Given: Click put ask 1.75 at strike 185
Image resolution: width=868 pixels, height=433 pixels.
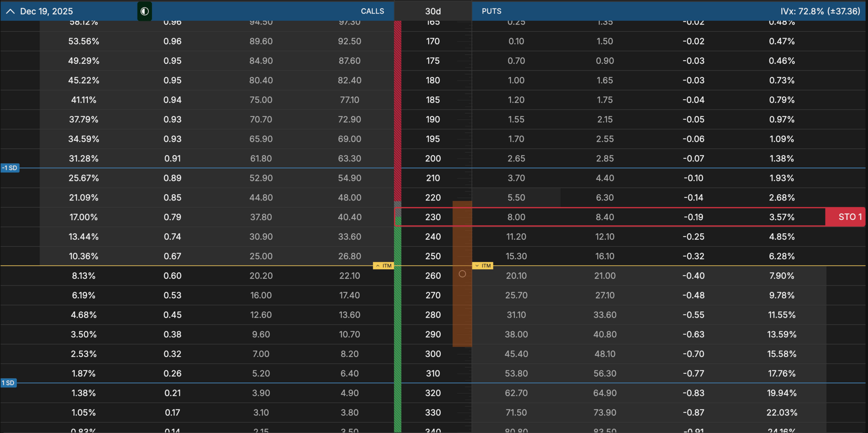Looking at the screenshot, I should pos(605,100).
